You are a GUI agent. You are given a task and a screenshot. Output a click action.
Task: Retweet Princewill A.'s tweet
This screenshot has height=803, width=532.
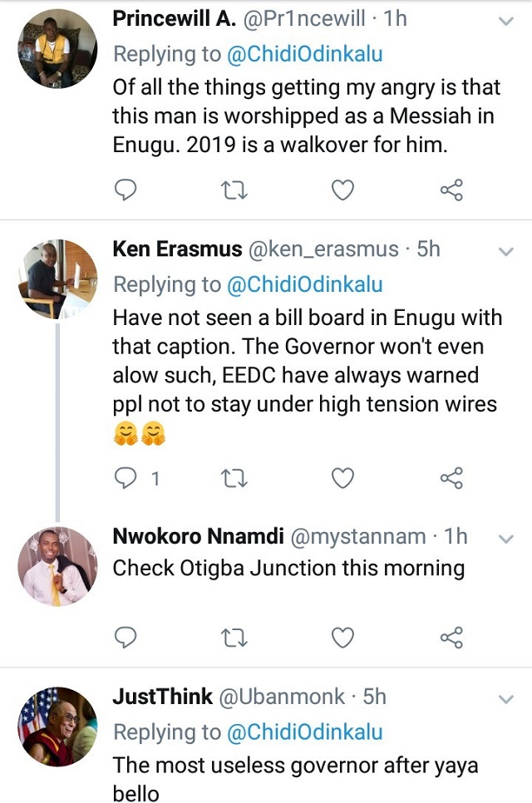pyautogui.click(x=234, y=190)
